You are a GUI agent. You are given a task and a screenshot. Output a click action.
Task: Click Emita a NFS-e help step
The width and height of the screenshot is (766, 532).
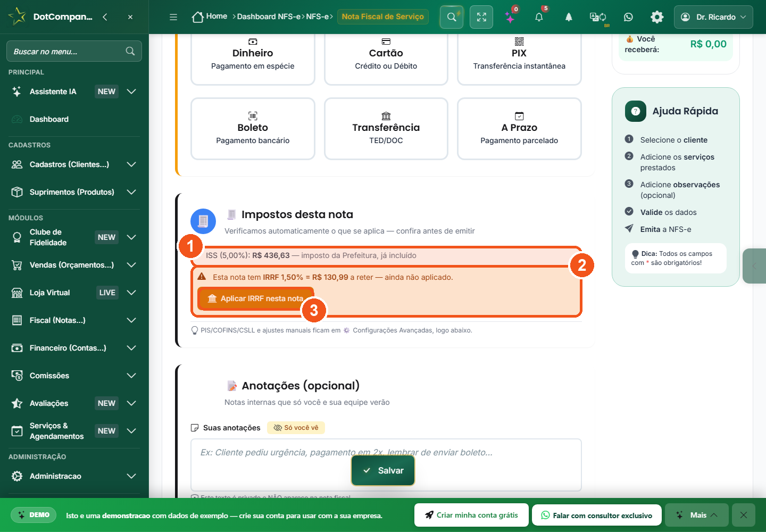point(665,229)
